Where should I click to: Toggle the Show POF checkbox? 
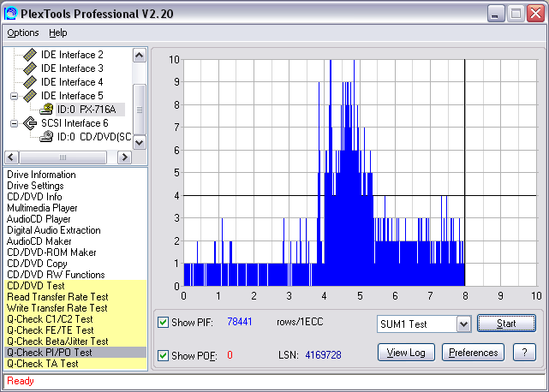click(x=163, y=355)
